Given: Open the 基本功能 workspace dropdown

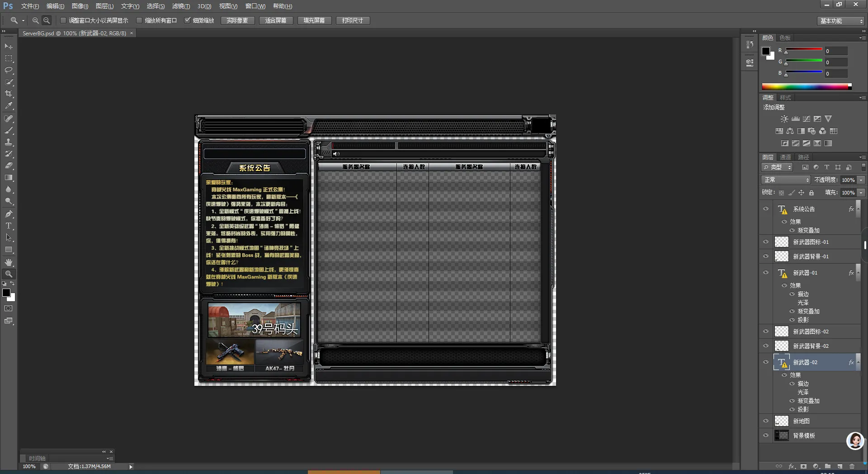Looking at the screenshot, I should click(841, 21).
